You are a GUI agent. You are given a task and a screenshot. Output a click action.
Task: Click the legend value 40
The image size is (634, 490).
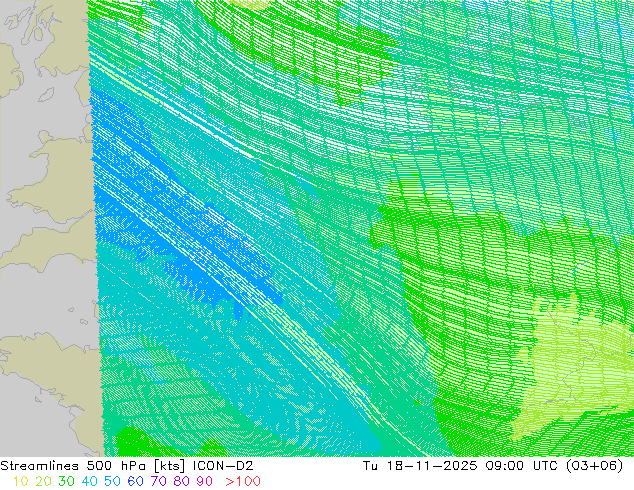[89, 481]
